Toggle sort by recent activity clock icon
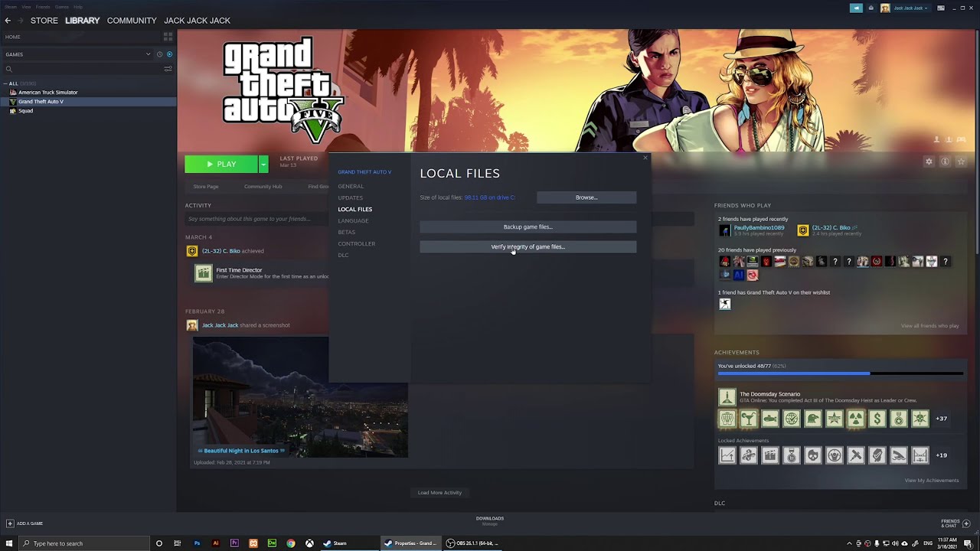 tap(159, 54)
